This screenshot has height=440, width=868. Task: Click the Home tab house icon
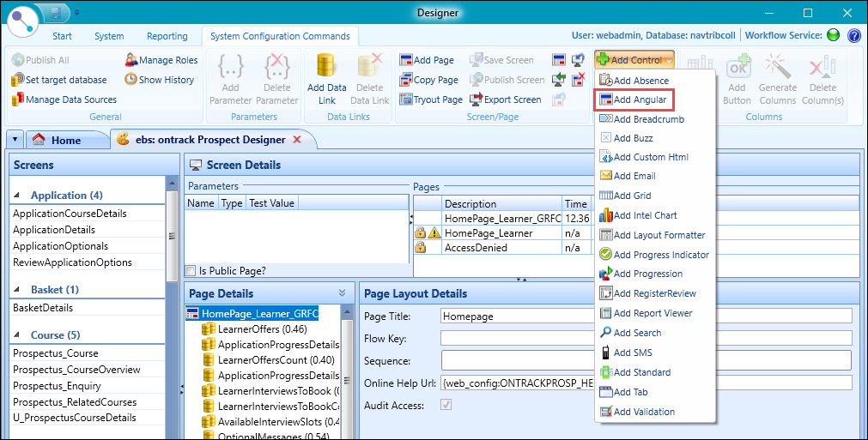38,140
